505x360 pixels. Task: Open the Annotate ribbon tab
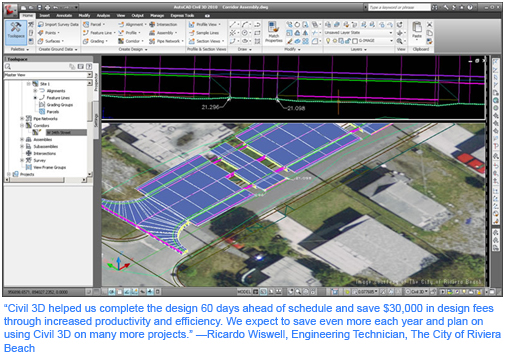click(64, 15)
